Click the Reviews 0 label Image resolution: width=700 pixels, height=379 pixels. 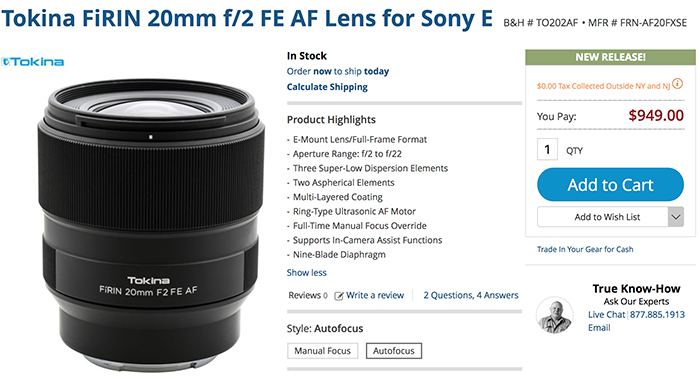tap(308, 295)
